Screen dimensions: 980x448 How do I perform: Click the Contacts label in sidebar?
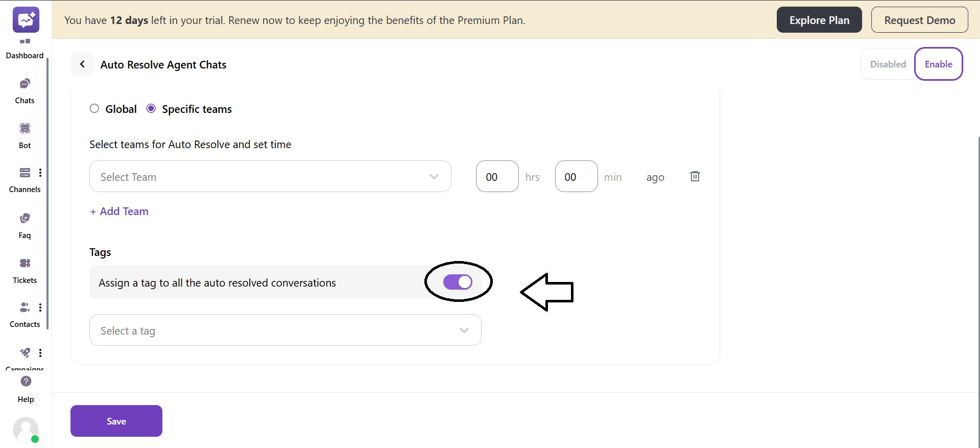pos(25,324)
